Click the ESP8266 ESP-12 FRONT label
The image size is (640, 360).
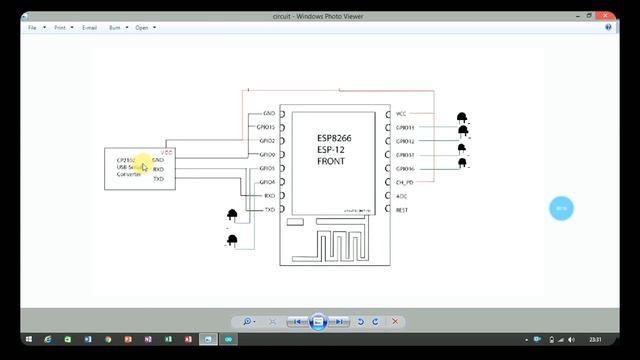[x=334, y=150]
